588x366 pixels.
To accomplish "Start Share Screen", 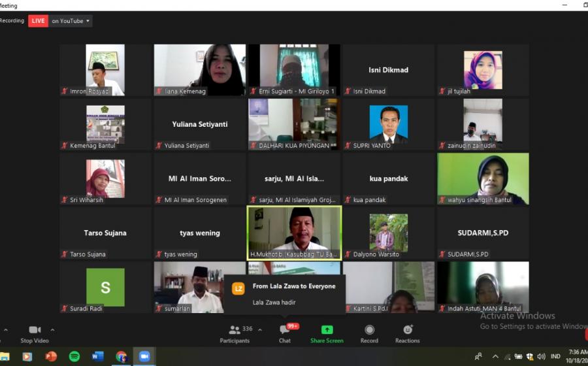I will coord(327,333).
